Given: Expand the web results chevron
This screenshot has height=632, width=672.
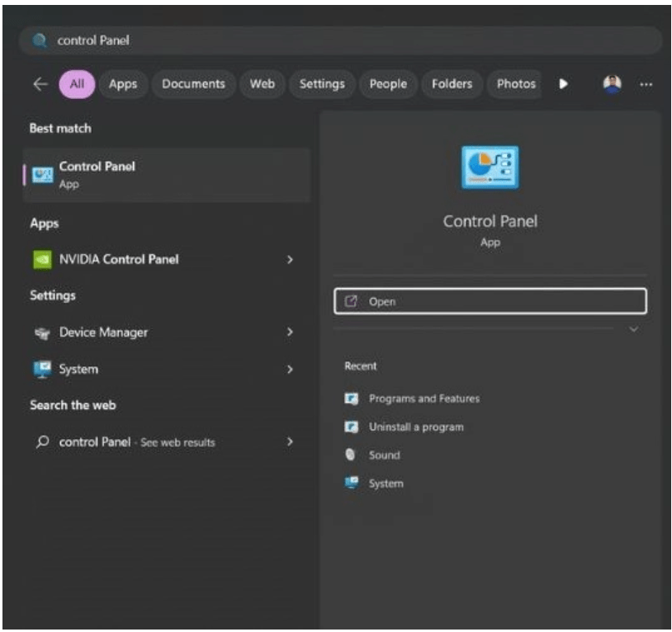Looking at the screenshot, I should pos(290,441).
